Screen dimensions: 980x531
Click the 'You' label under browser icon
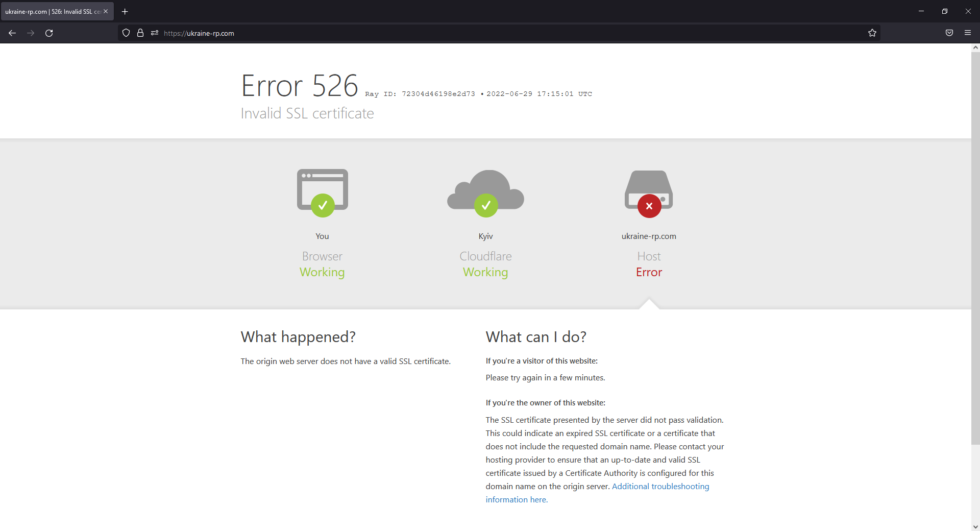click(x=322, y=236)
